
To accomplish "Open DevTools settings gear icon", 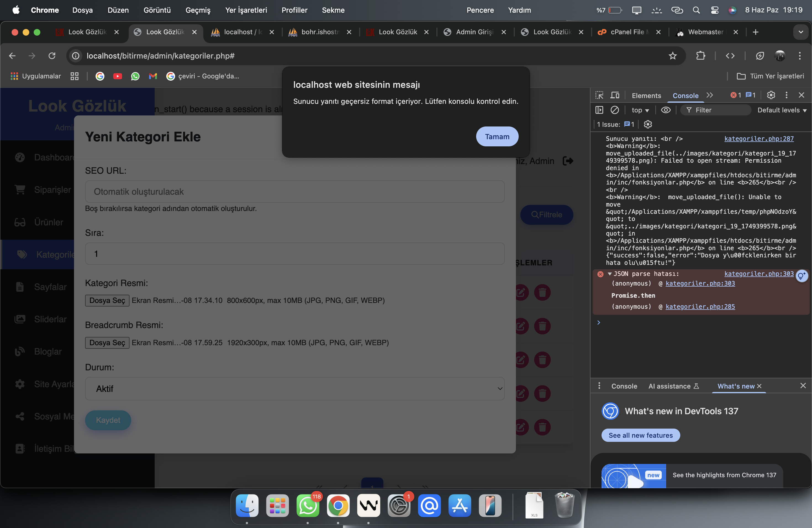I will tap(771, 95).
